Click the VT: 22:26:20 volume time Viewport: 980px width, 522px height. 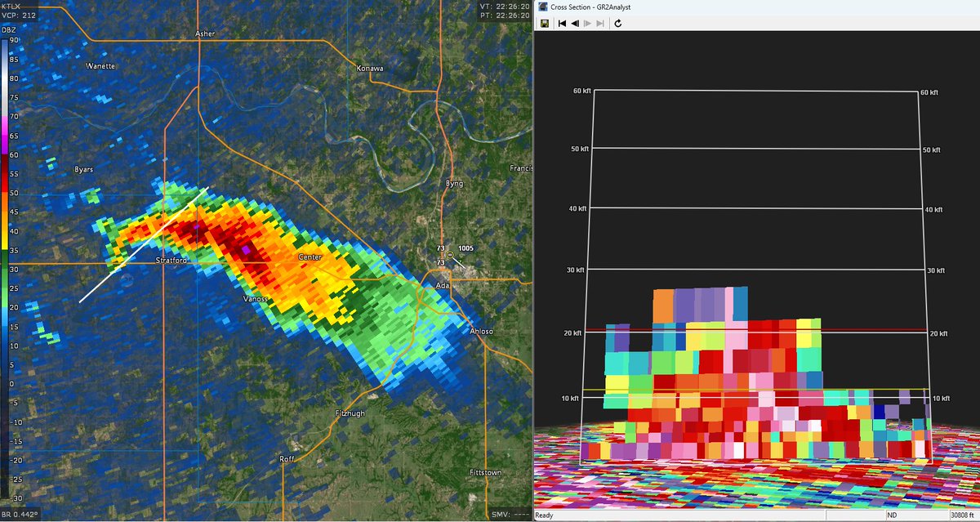click(x=504, y=6)
